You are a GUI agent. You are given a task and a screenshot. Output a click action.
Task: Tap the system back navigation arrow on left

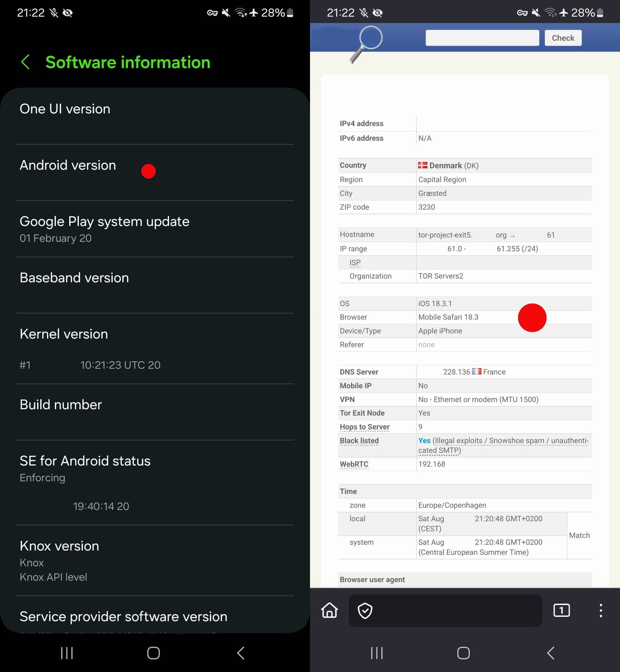(241, 653)
